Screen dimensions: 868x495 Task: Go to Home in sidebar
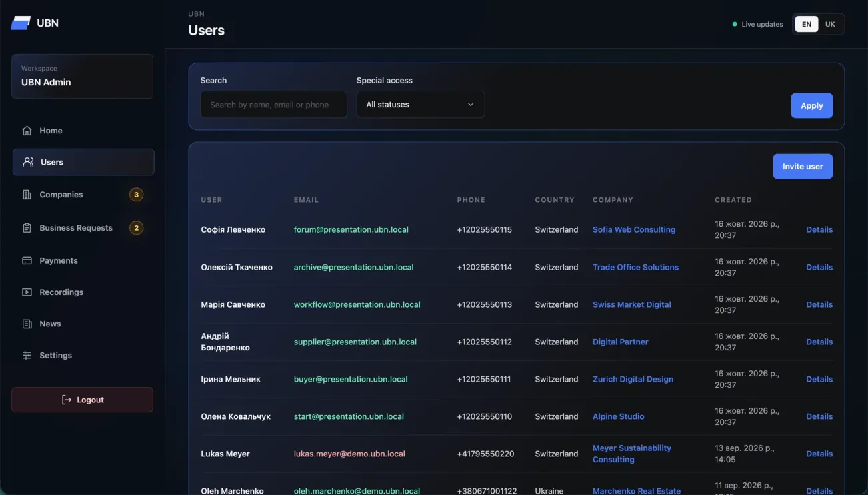tap(83, 131)
